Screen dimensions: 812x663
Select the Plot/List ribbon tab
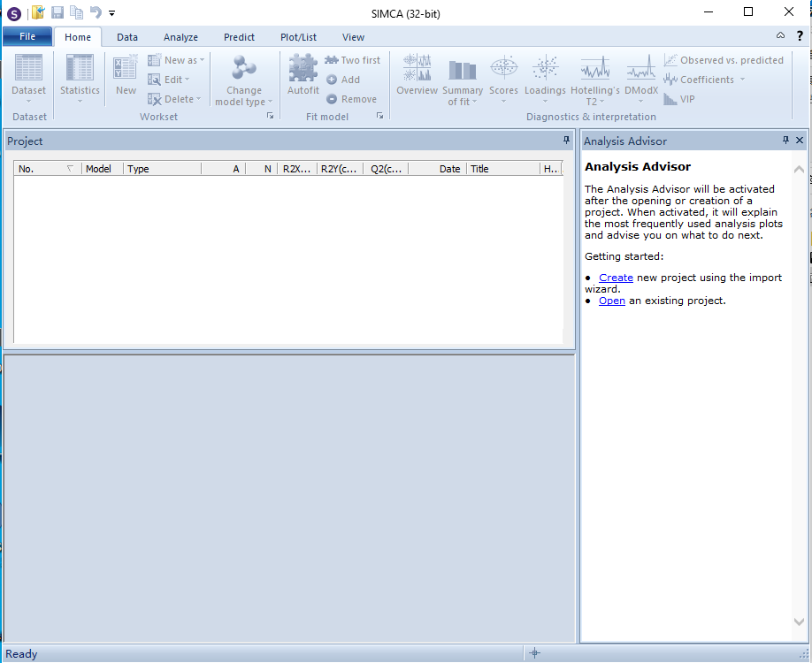(x=298, y=37)
